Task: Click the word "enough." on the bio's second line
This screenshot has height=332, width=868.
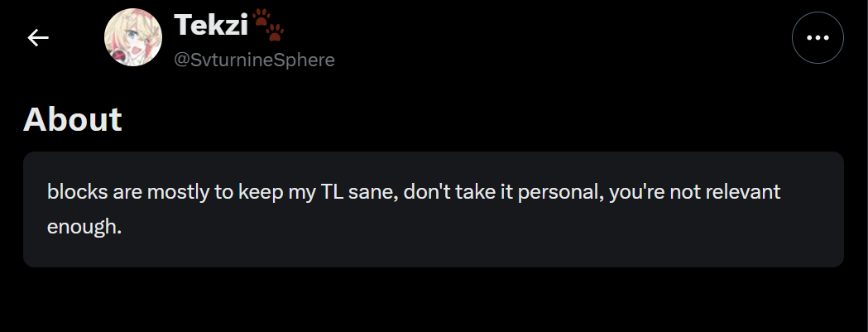Action: click(x=84, y=225)
